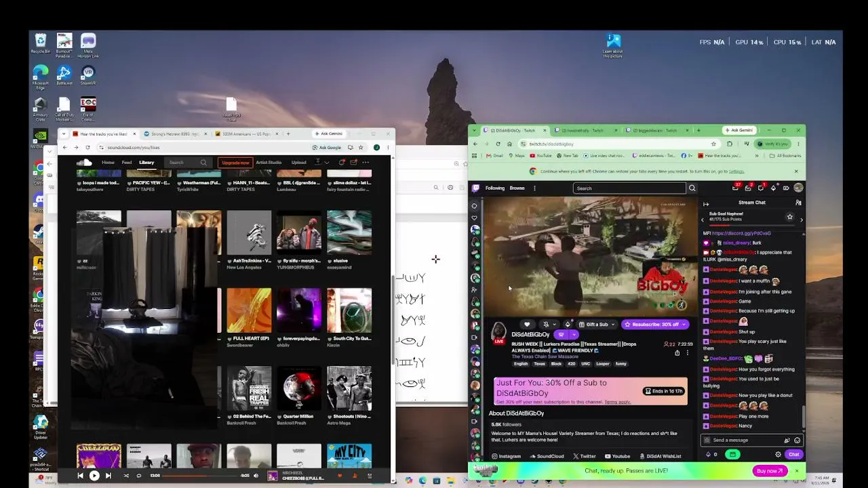Image resolution: width=868 pixels, height=488 pixels.
Task: Click Buy now on the Twitch banner
Action: point(770,471)
